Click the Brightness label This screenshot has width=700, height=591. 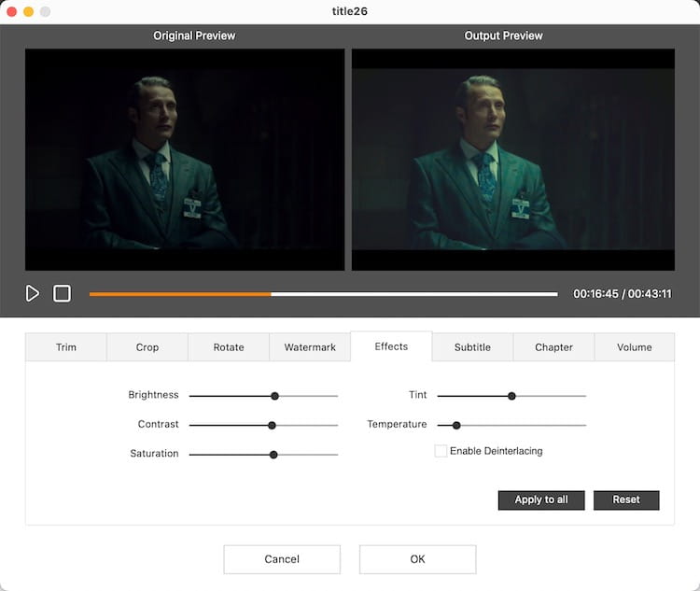[x=153, y=395]
